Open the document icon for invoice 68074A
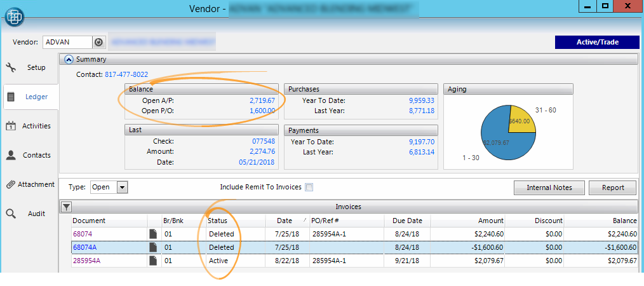 [x=152, y=247]
